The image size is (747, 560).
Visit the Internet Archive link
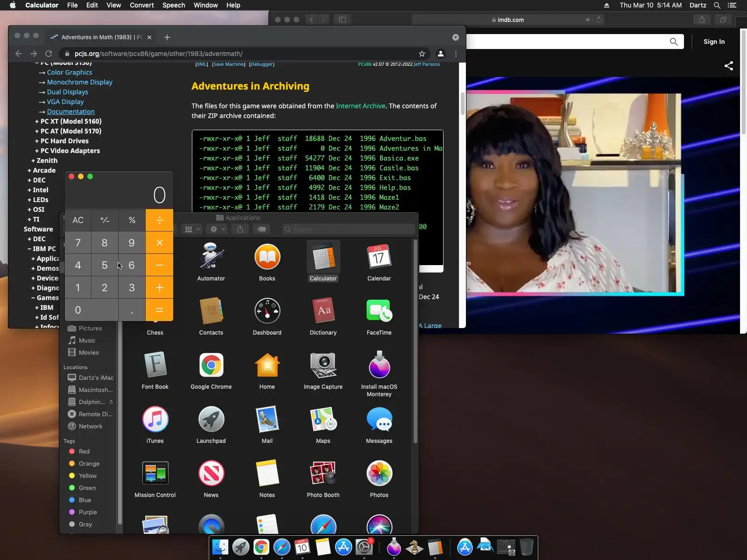coord(360,106)
